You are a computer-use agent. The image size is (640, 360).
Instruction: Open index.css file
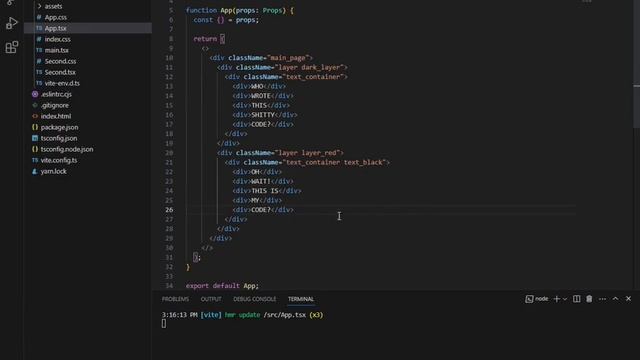point(58,39)
